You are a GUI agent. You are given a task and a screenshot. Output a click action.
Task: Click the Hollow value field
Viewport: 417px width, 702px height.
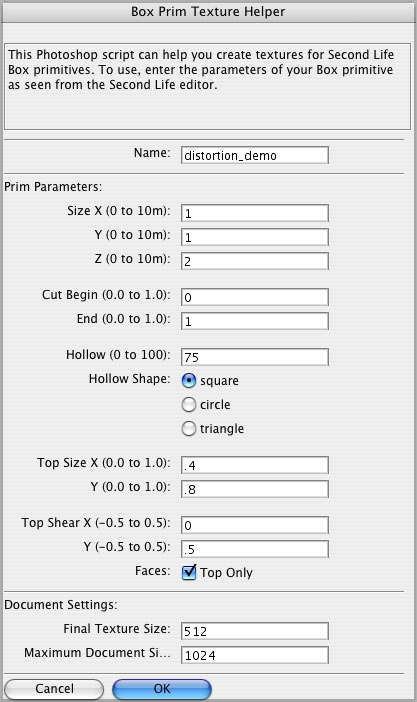(x=255, y=357)
